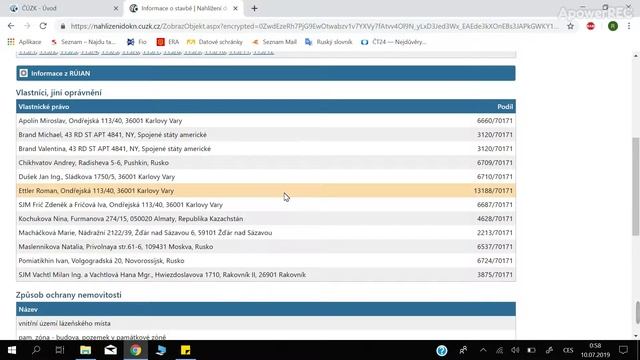Screen dimensions: 640x360
Task: Click the Chrome taskbar icon
Action: [136, 350]
